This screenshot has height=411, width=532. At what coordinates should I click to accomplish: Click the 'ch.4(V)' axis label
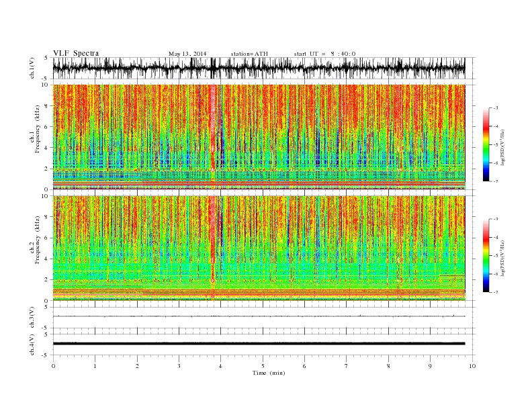[x=32, y=345]
